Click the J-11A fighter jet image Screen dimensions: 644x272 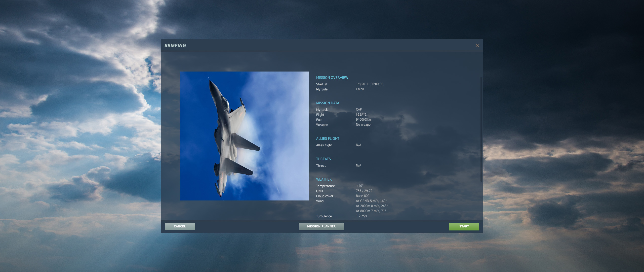tap(245, 136)
